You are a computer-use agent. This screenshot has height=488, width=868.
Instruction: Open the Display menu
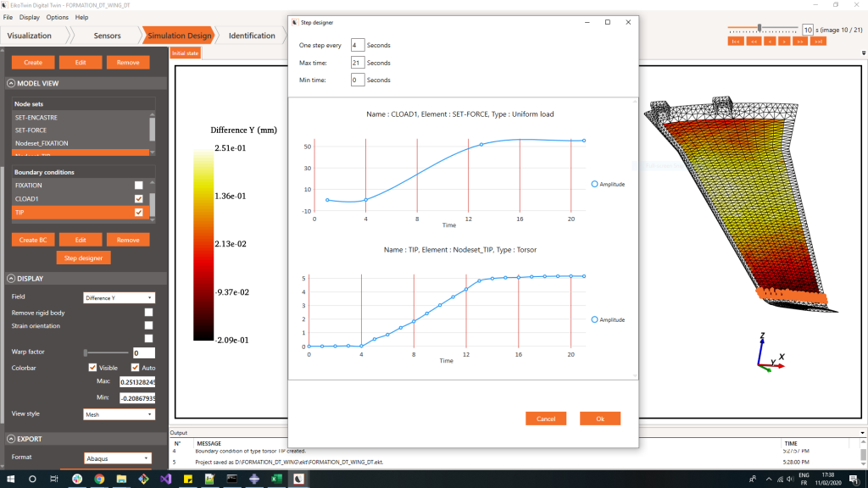[x=30, y=17]
